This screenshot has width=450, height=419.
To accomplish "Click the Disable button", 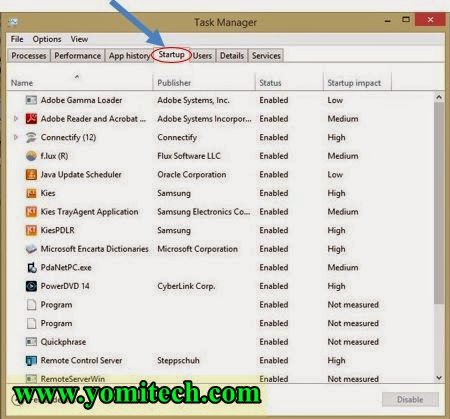I will [410, 399].
